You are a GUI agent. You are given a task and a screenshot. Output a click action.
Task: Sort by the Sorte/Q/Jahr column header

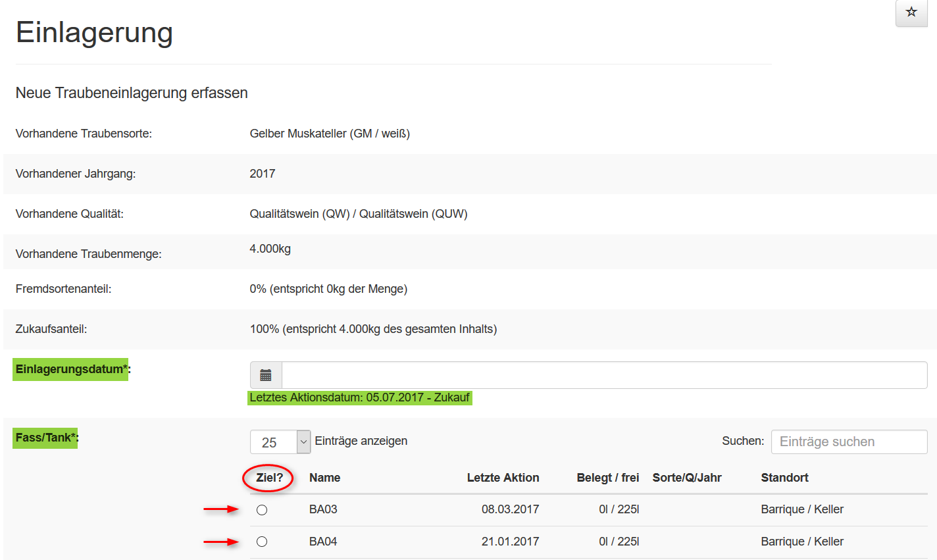point(687,478)
